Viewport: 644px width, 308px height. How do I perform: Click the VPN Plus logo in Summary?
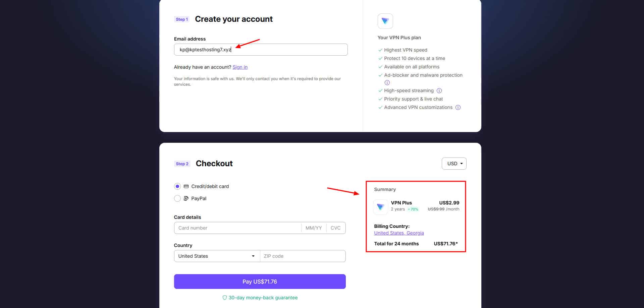tap(380, 207)
